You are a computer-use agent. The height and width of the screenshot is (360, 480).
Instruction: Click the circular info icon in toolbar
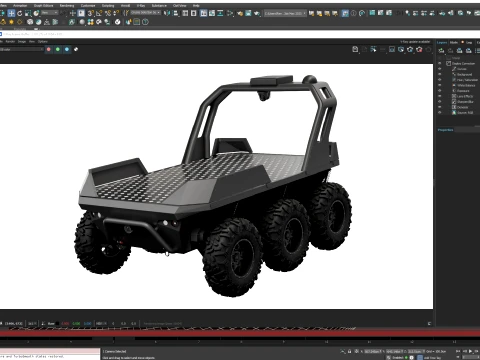click(353, 13)
